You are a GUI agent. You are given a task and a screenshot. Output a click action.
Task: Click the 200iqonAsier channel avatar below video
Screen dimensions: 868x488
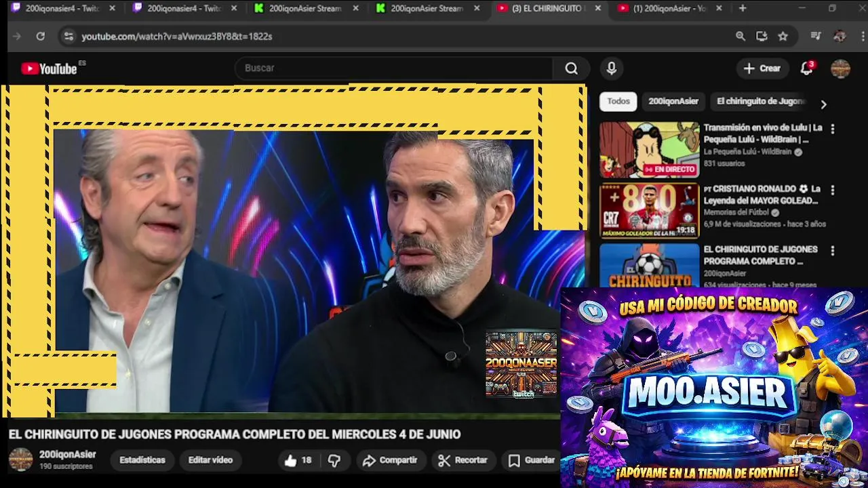click(x=20, y=460)
